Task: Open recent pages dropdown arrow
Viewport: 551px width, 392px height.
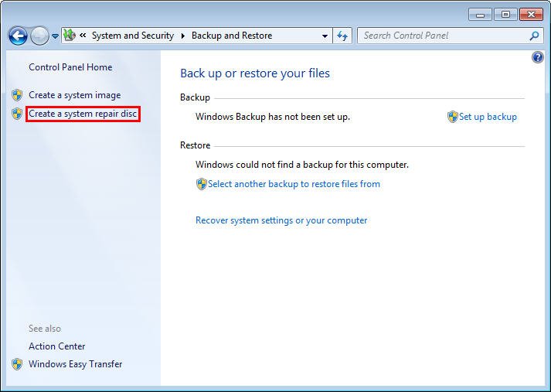Action: tap(55, 36)
